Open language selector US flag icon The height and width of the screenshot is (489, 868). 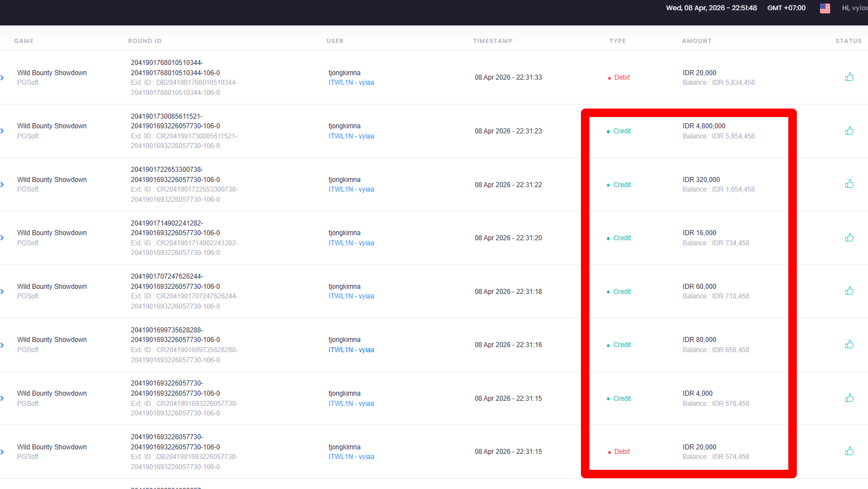point(825,8)
